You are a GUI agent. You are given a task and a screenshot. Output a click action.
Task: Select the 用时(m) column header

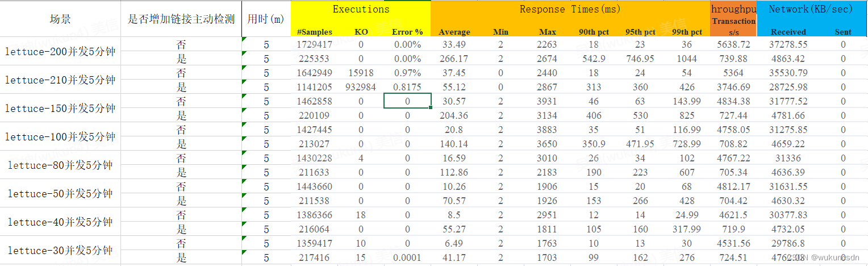266,19
